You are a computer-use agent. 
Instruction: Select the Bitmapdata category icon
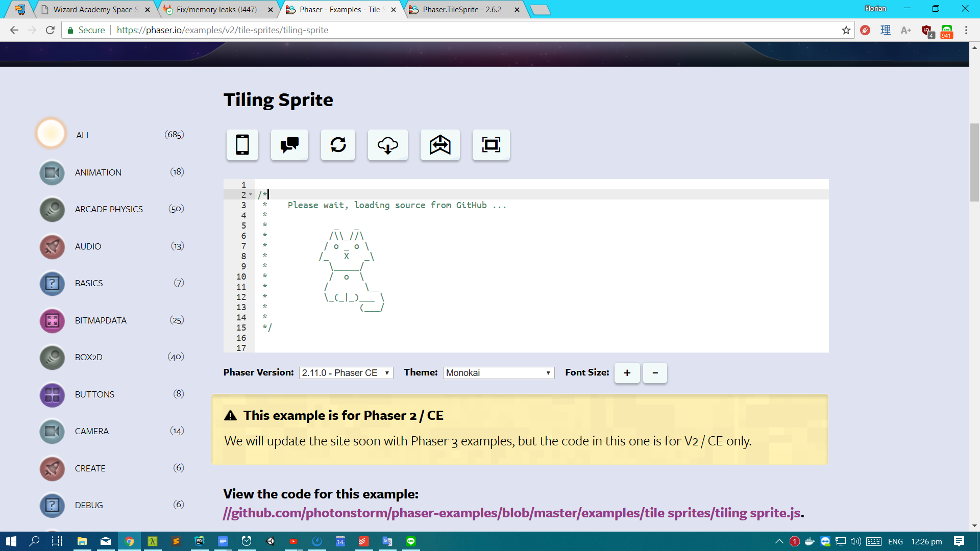point(52,320)
